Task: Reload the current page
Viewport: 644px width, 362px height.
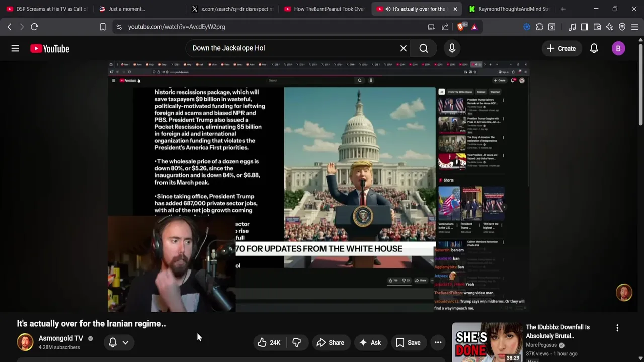Action: point(34,27)
